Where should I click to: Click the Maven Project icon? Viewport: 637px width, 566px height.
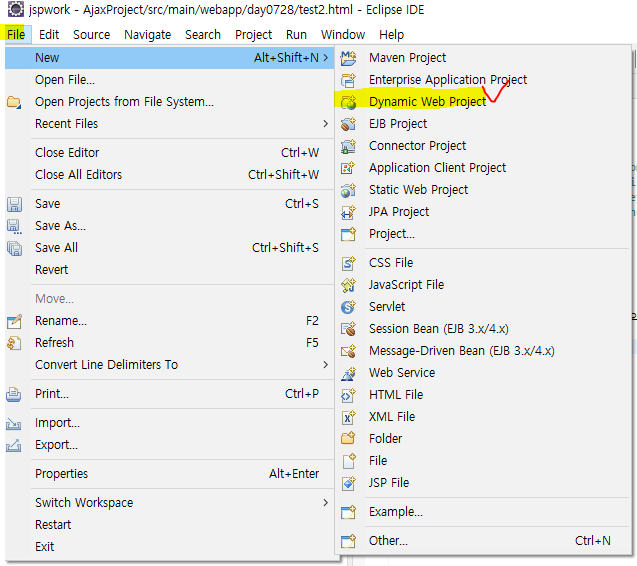[348, 58]
